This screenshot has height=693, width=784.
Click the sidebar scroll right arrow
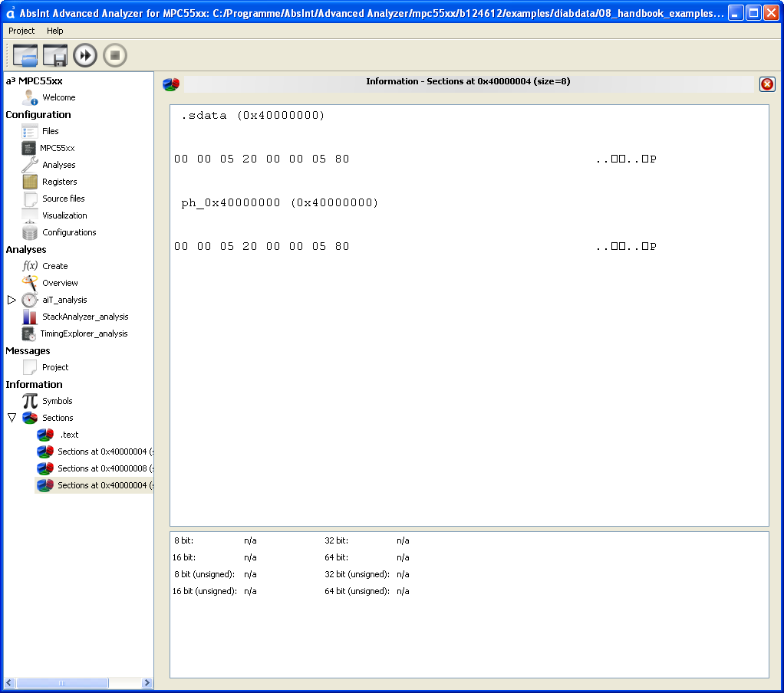[x=147, y=682]
